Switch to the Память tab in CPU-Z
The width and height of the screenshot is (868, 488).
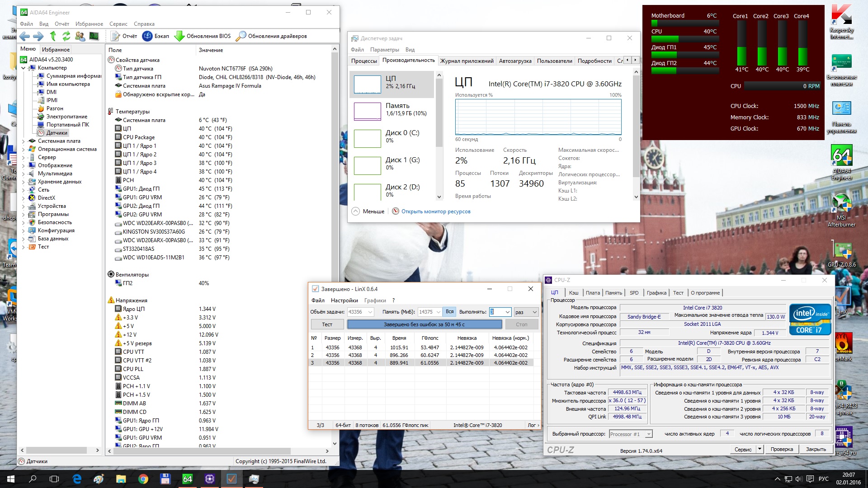[x=613, y=293]
